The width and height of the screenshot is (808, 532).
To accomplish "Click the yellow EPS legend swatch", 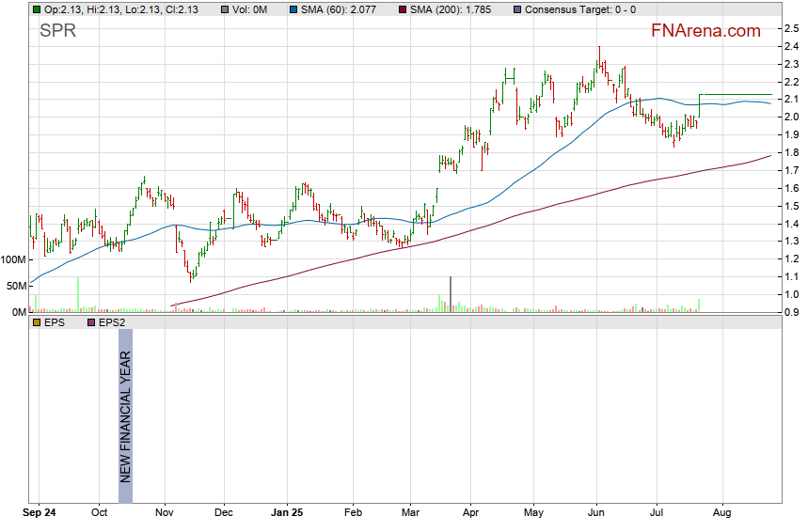I will pyautogui.click(x=36, y=322).
